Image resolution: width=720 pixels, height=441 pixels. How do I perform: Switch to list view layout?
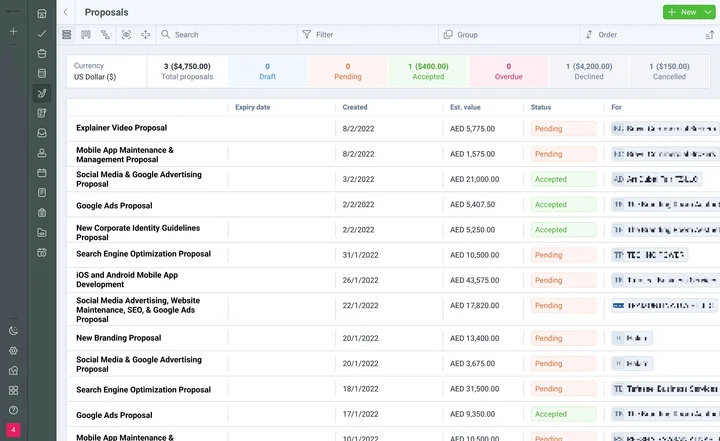(67, 34)
